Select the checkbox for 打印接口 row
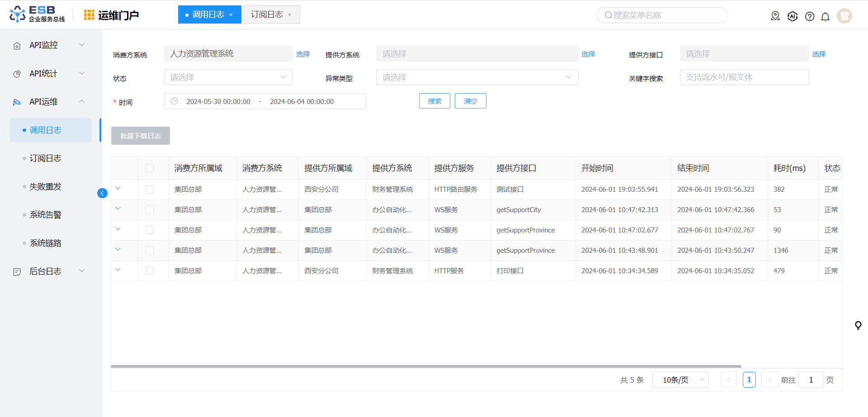This screenshot has width=868, height=417. [150, 271]
